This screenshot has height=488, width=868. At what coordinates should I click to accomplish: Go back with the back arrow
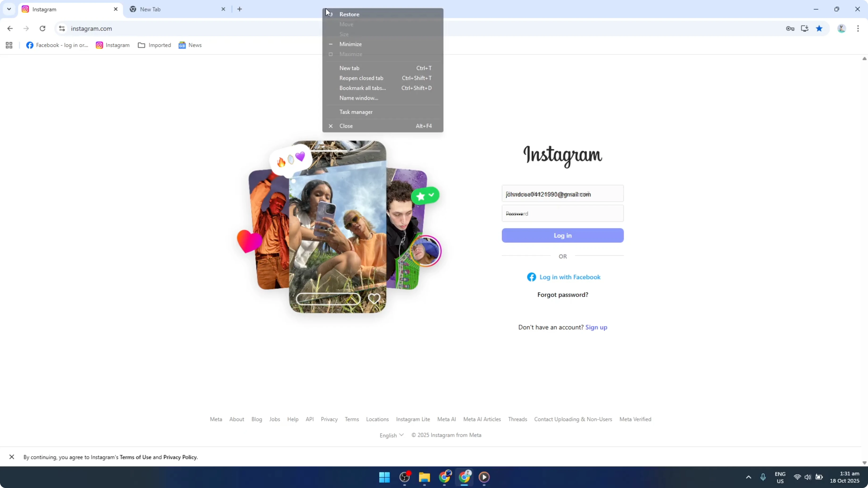click(10, 29)
